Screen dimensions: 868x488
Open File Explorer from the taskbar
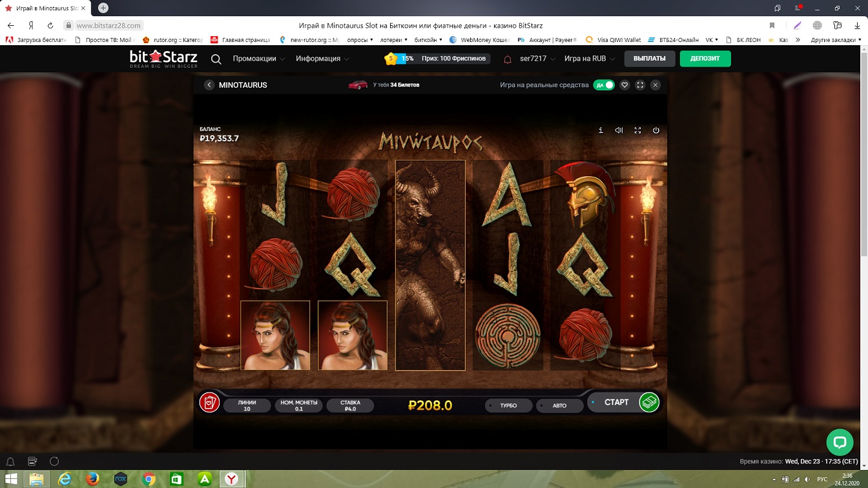coord(37,479)
